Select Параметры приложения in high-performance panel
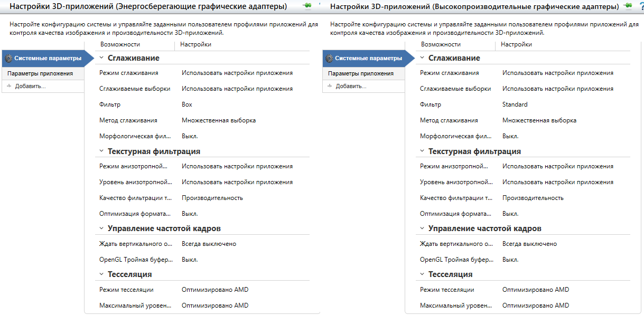This screenshot has height=315, width=644. pos(364,73)
